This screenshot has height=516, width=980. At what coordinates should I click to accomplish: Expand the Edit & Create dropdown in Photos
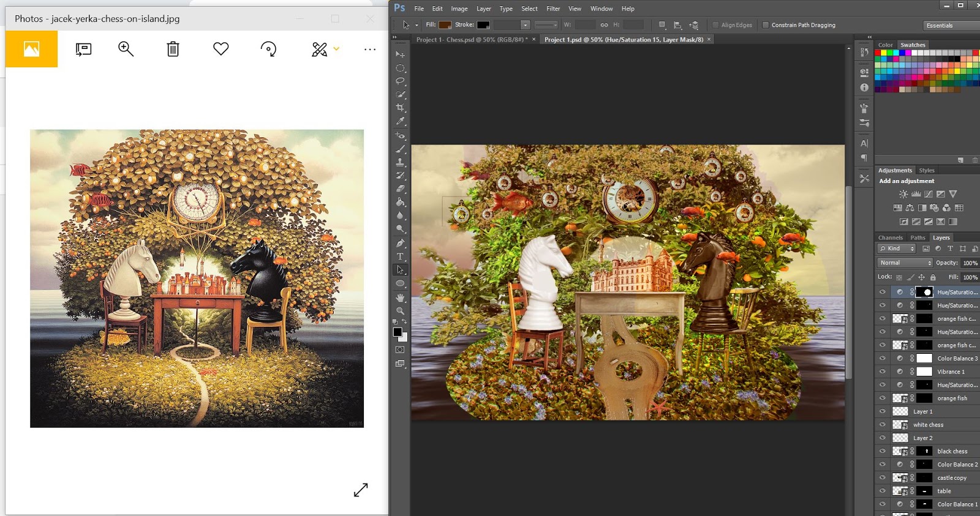tap(336, 49)
